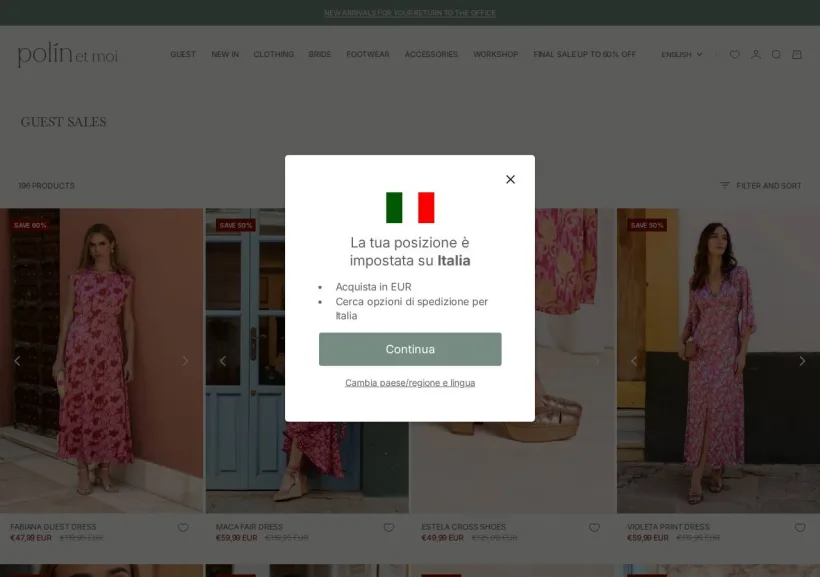Show next image of Violeta Print Dress
The width and height of the screenshot is (820, 577).
(802, 361)
